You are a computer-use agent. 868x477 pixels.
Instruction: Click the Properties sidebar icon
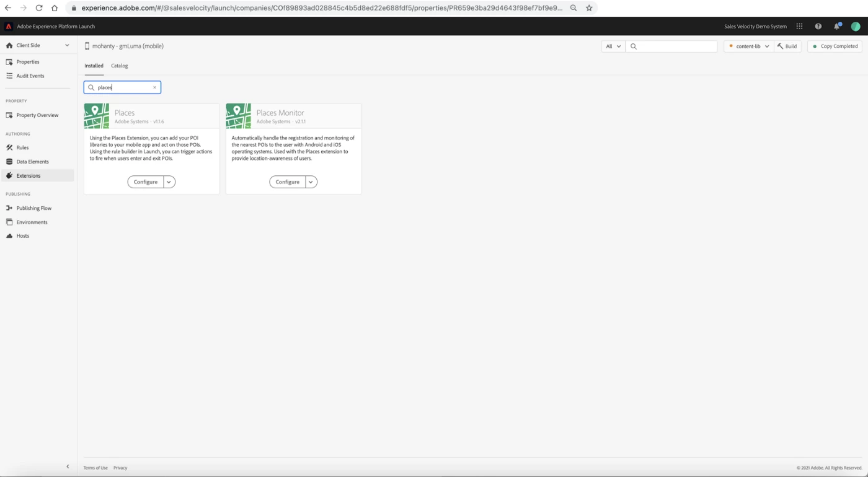click(x=9, y=62)
